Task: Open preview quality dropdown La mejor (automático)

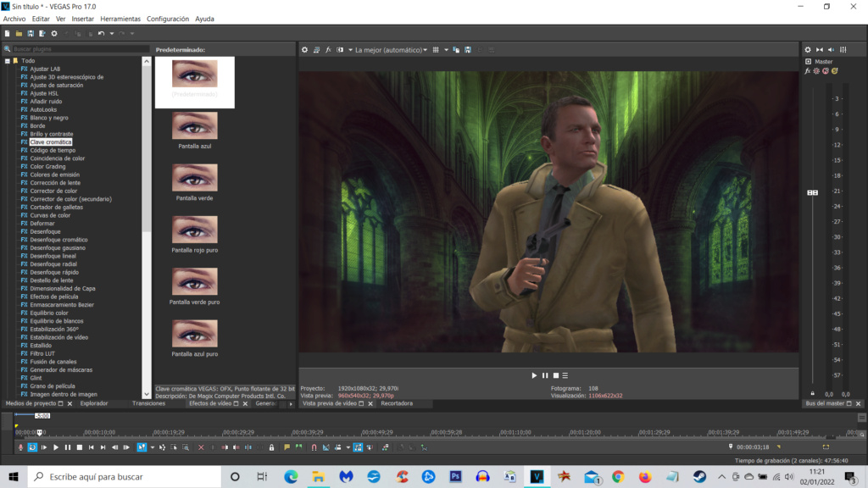Action: (x=391, y=50)
